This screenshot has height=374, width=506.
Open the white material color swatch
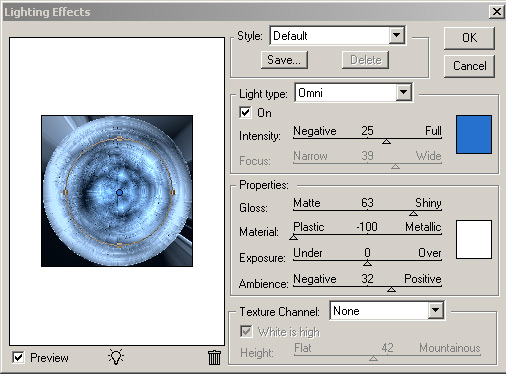[x=474, y=239]
